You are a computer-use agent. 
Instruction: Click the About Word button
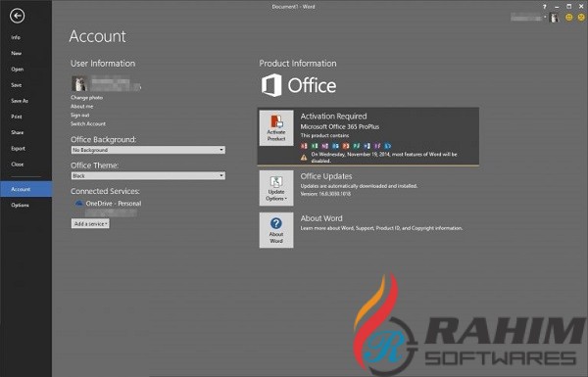click(x=276, y=230)
